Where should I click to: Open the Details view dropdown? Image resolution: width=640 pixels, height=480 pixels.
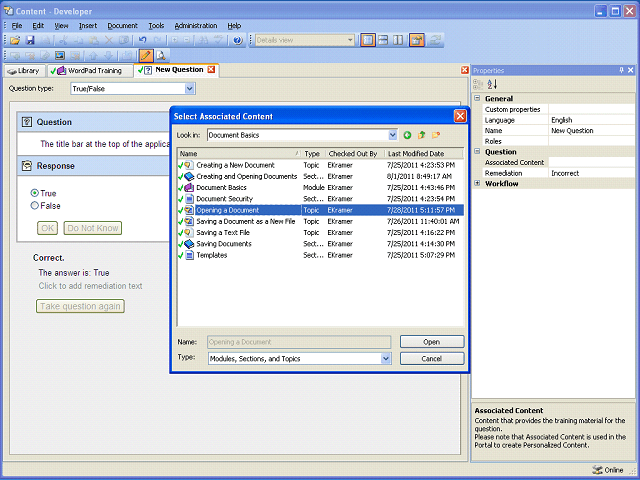[x=350, y=40]
